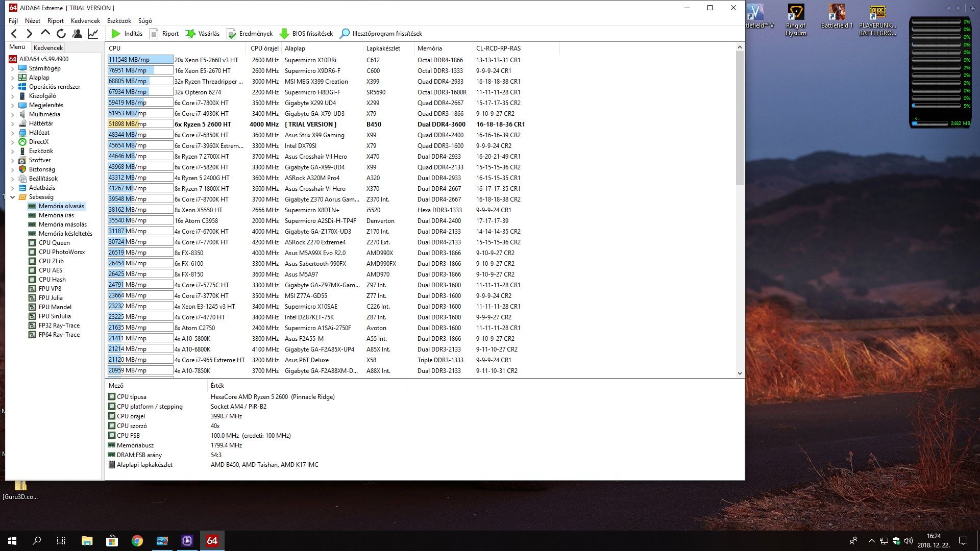The image size is (980, 551).
Task: Select the Beállítások icon item
Action: click(x=22, y=179)
